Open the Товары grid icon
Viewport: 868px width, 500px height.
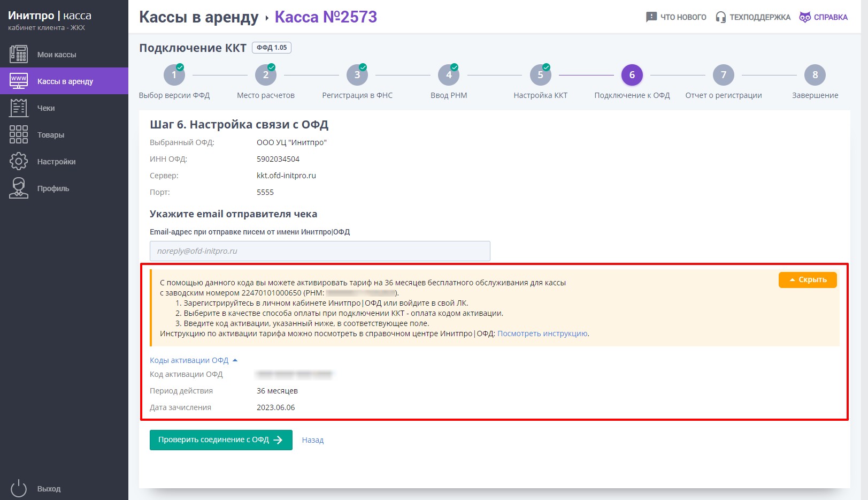click(19, 134)
